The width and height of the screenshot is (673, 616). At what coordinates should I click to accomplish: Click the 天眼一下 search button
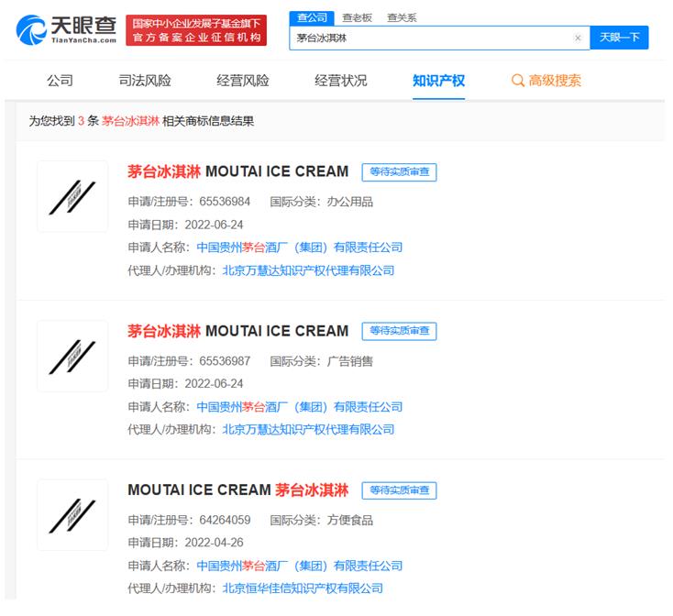[x=619, y=38]
